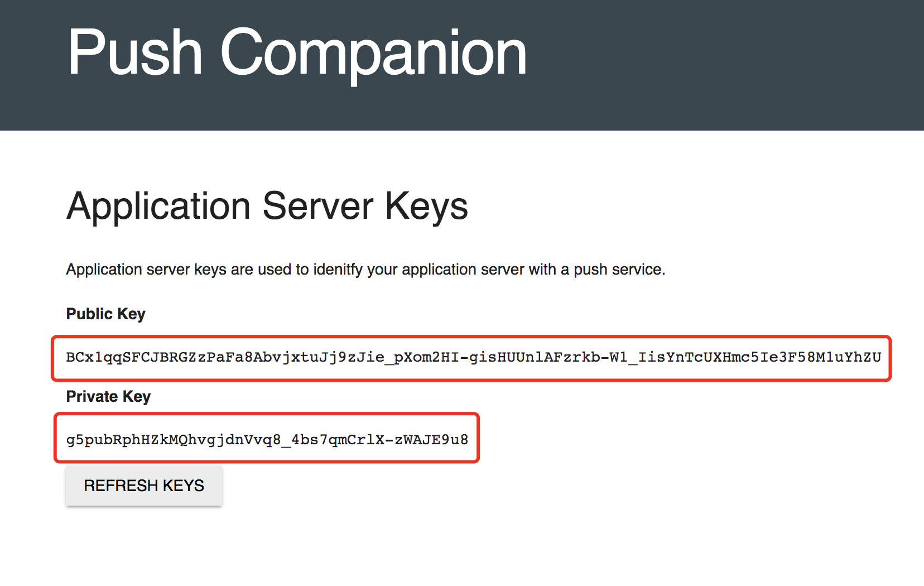
Task: Click the word "Application" in the section heading
Action: 158,206
